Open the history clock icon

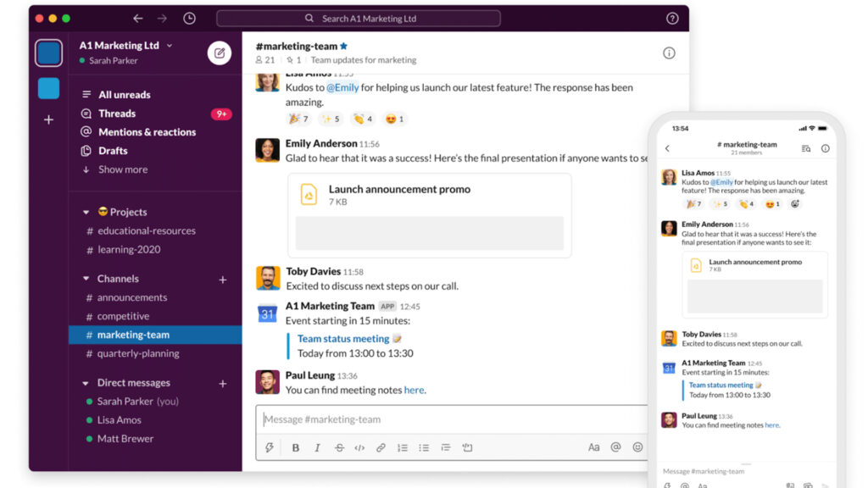point(189,19)
